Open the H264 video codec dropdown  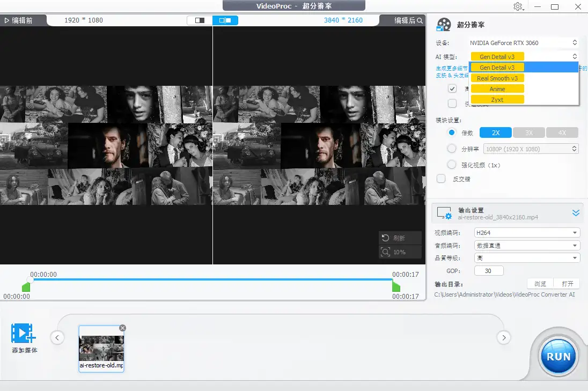click(x=527, y=233)
